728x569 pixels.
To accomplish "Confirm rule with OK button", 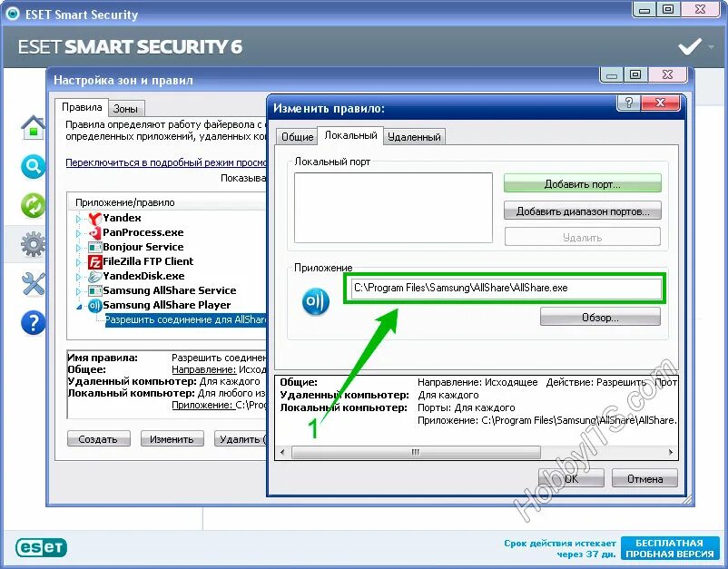I will point(571,478).
